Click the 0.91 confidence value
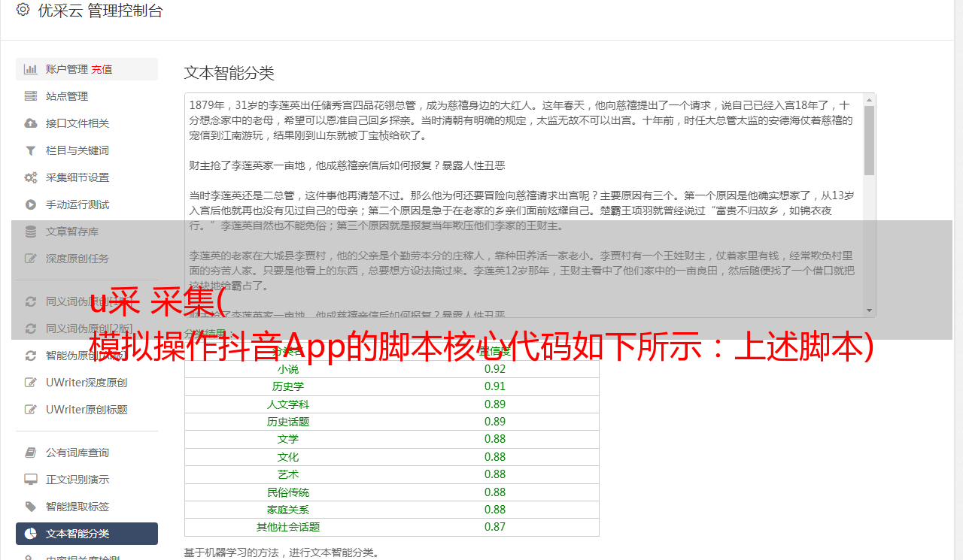This screenshot has width=963, height=560. coord(495,386)
